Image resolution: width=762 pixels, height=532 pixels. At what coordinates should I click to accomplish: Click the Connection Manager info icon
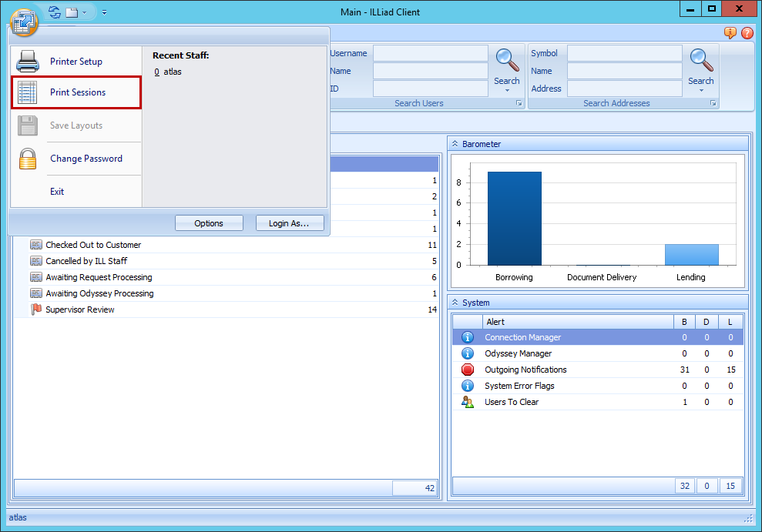tap(468, 337)
